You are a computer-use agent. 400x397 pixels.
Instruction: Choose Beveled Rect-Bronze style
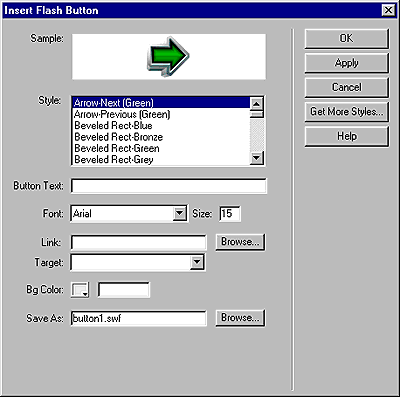161,137
